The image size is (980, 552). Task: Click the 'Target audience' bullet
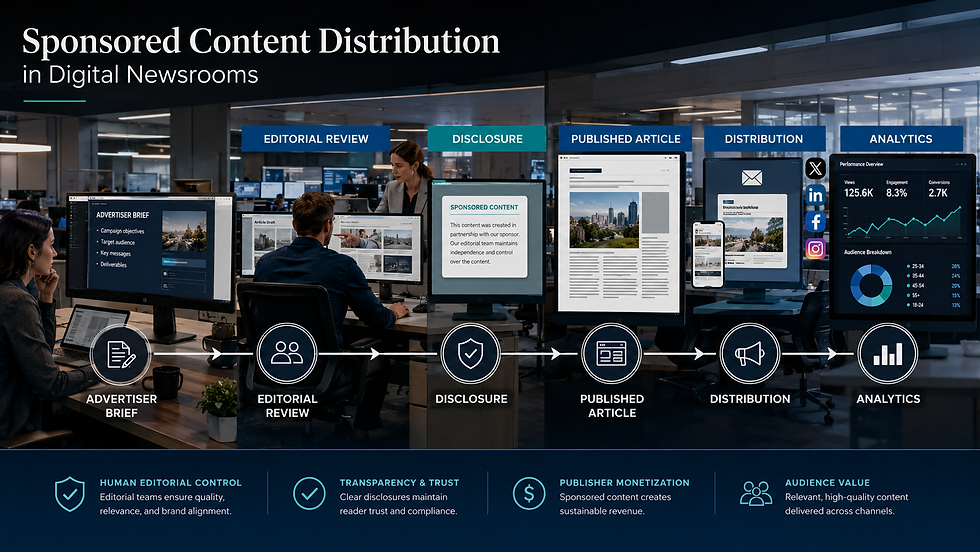pyautogui.click(x=116, y=242)
